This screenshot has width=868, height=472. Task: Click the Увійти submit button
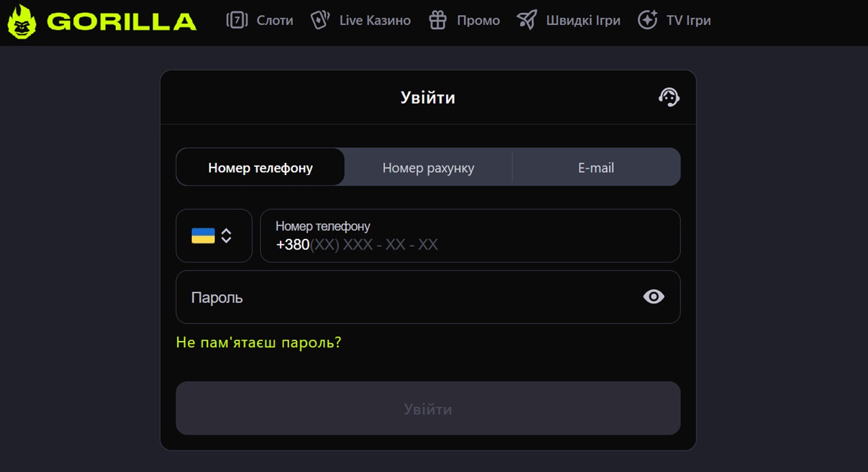[x=428, y=408]
